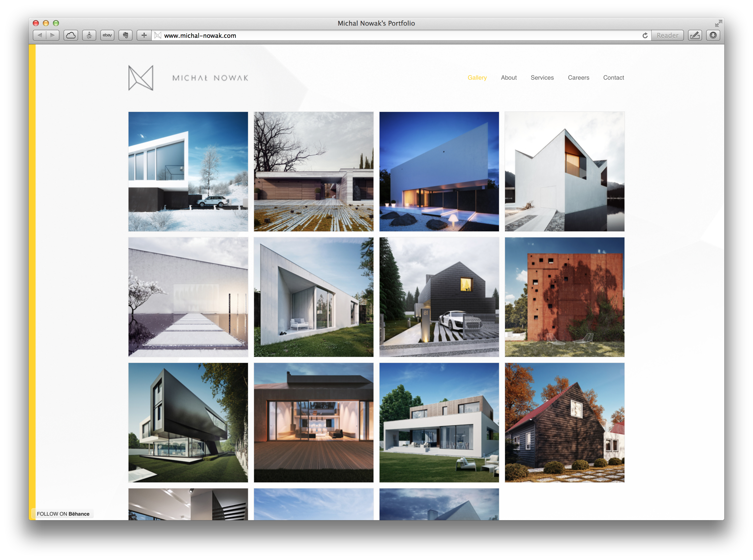Click the MICHAŁ NOWAK wordmark

click(x=210, y=78)
